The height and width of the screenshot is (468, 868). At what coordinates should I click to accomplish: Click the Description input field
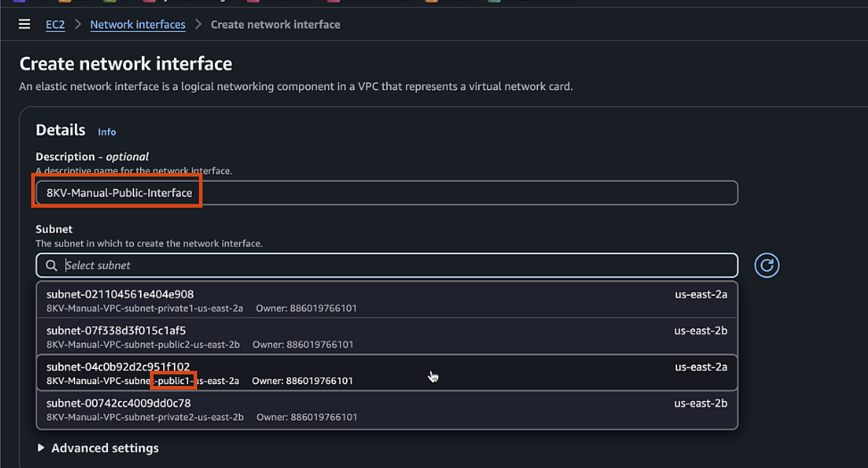coord(387,193)
